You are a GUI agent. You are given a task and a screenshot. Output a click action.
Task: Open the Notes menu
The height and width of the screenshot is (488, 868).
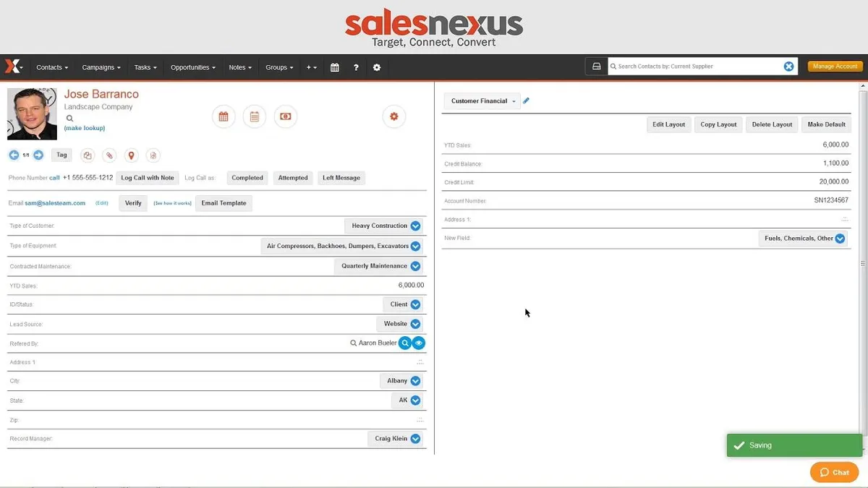240,67
